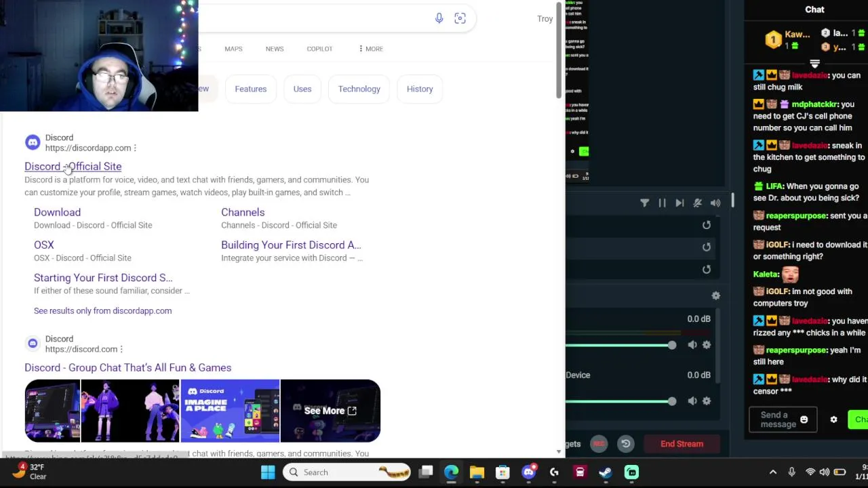The width and height of the screenshot is (868, 488).
Task: Click the speaker volume icon in Streamlabs toolbar
Action: [715, 203]
